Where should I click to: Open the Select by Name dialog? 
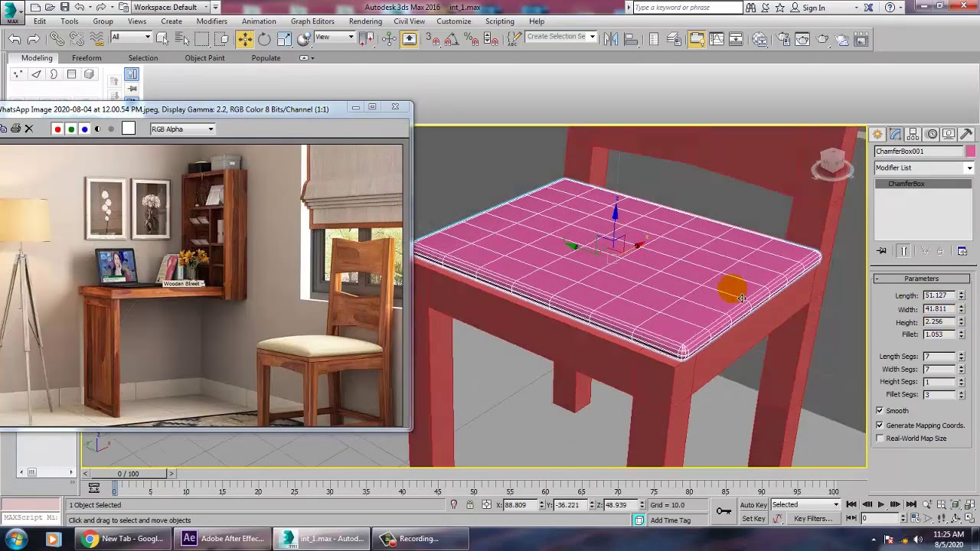coord(182,39)
